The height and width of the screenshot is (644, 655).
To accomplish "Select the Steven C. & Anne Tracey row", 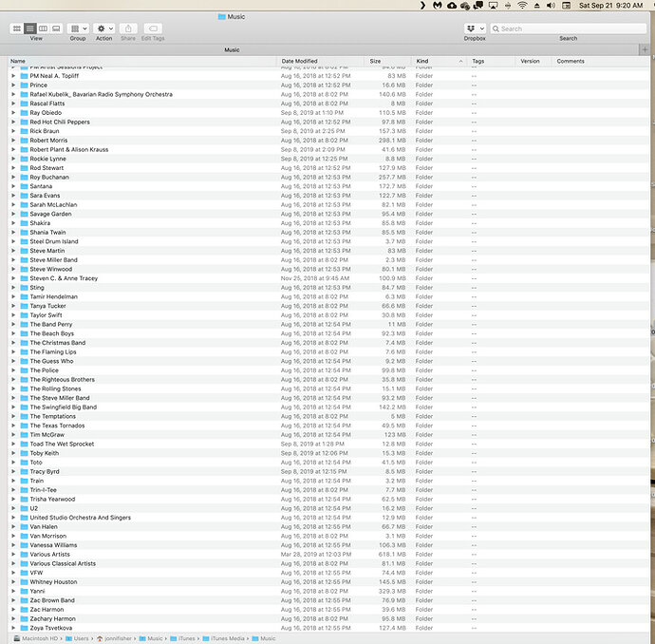I will (329, 278).
